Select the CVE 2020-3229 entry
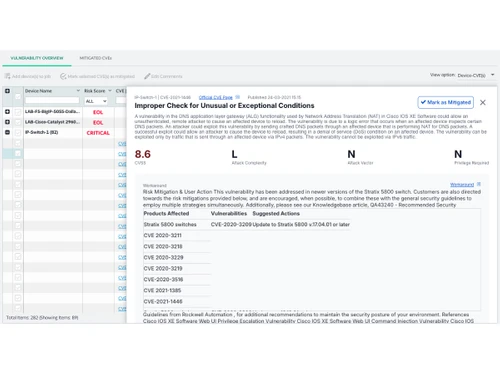The height and width of the screenshot is (375, 500). [x=163, y=257]
